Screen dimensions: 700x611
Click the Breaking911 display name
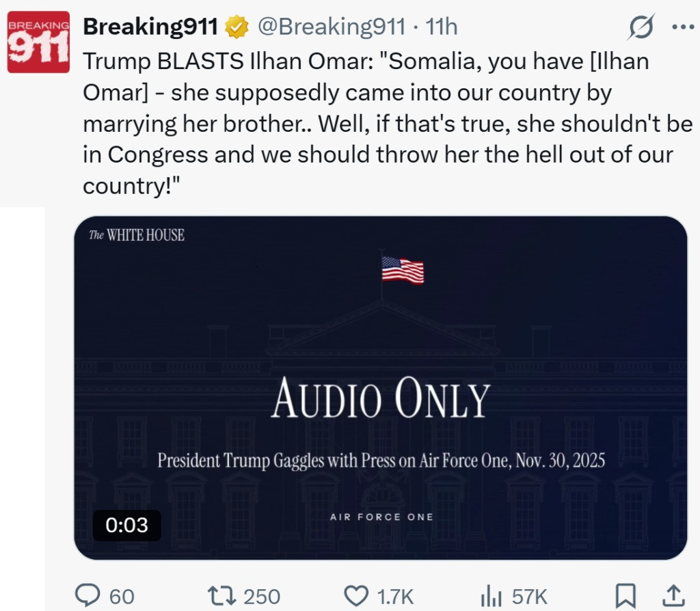pos(150,27)
